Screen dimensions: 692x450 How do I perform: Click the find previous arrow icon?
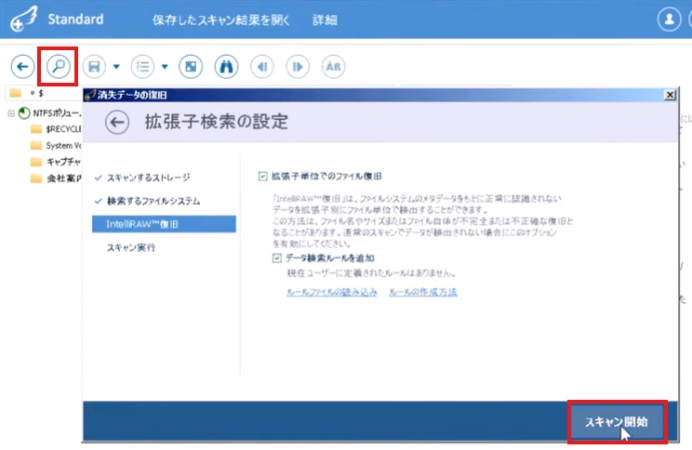pos(262,67)
